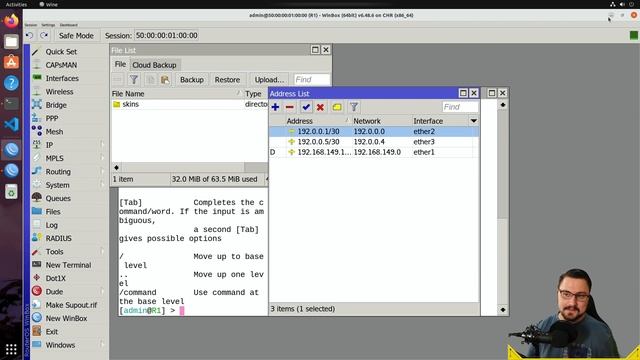Screen dimensions: 640x360
Task: Open the Settings menu
Action: point(48,25)
